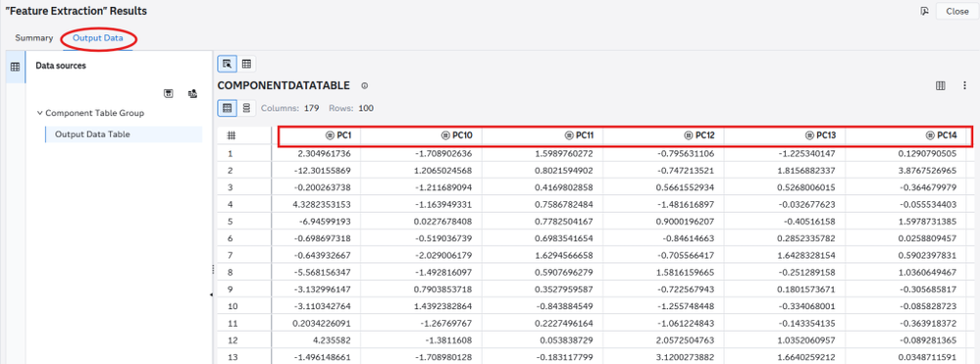Open the three-dot overflow menu

[x=965, y=85]
